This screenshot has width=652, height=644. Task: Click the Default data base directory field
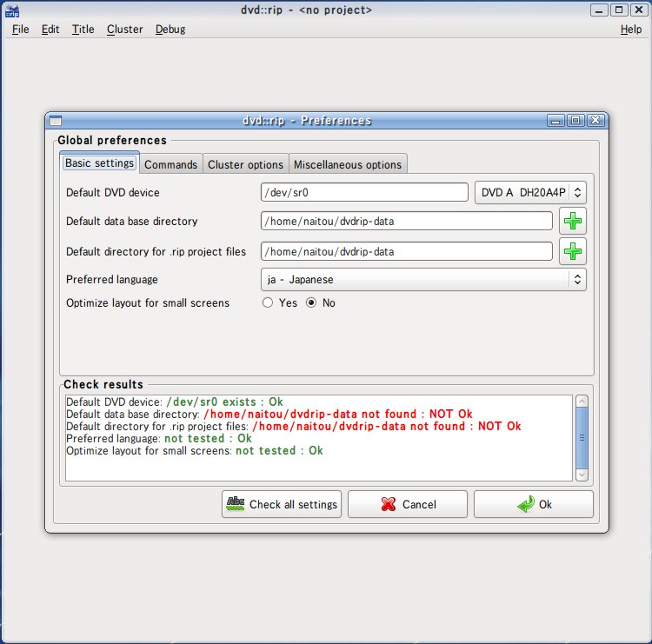pos(407,221)
